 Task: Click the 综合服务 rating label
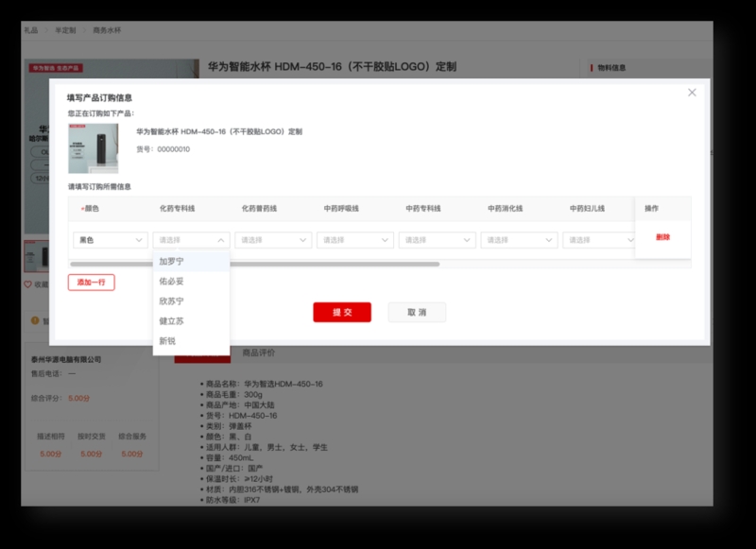tap(132, 437)
